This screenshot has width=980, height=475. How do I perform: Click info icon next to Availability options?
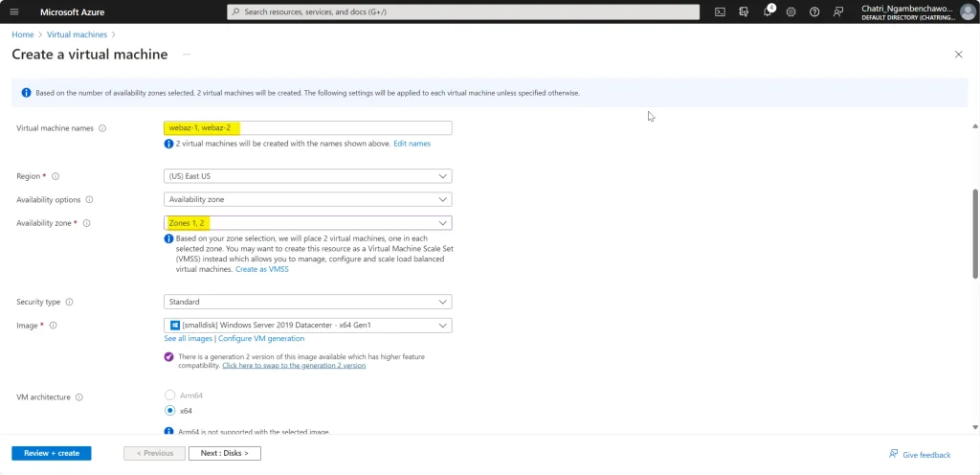point(89,200)
